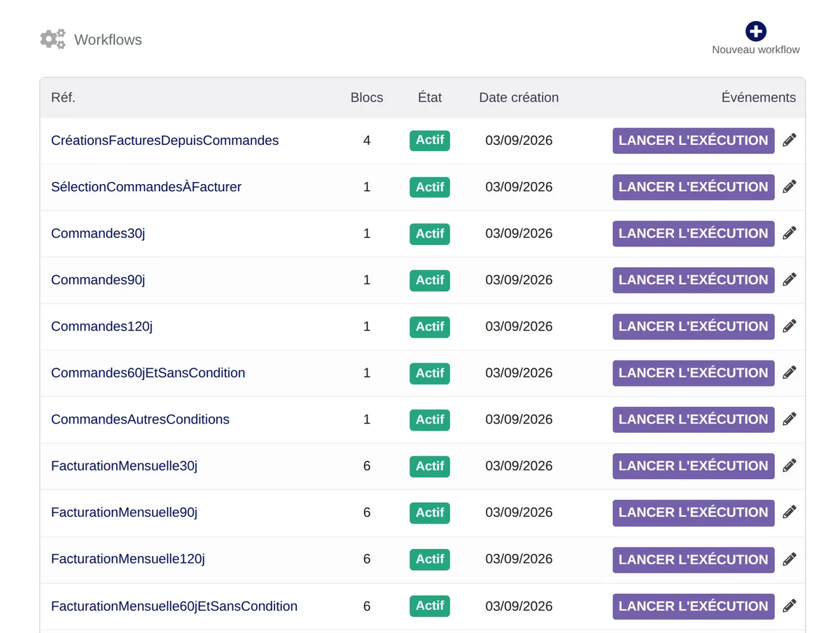Edit FacturationMensuelle120j with its pencil icon
The width and height of the screenshot is (840, 633).
click(789, 559)
